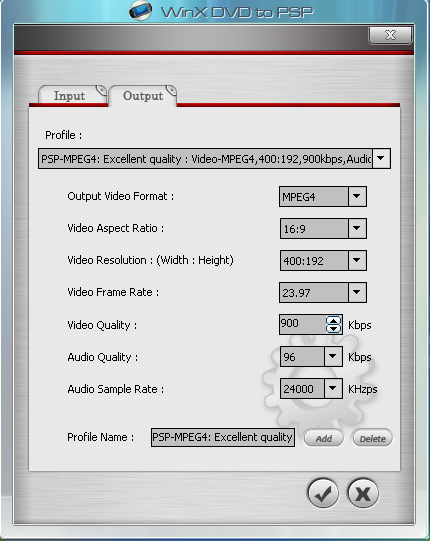Click the Profile Name text field

click(223, 437)
